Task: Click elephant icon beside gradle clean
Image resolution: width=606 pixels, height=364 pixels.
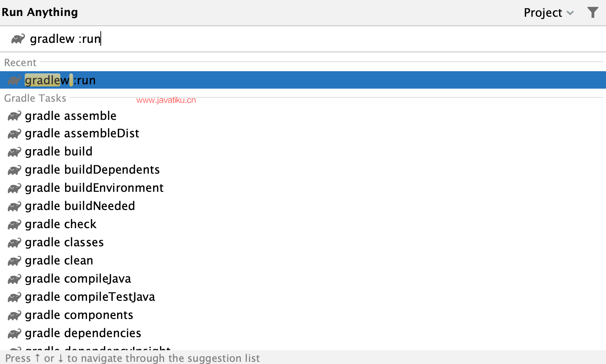Action: click(x=15, y=260)
